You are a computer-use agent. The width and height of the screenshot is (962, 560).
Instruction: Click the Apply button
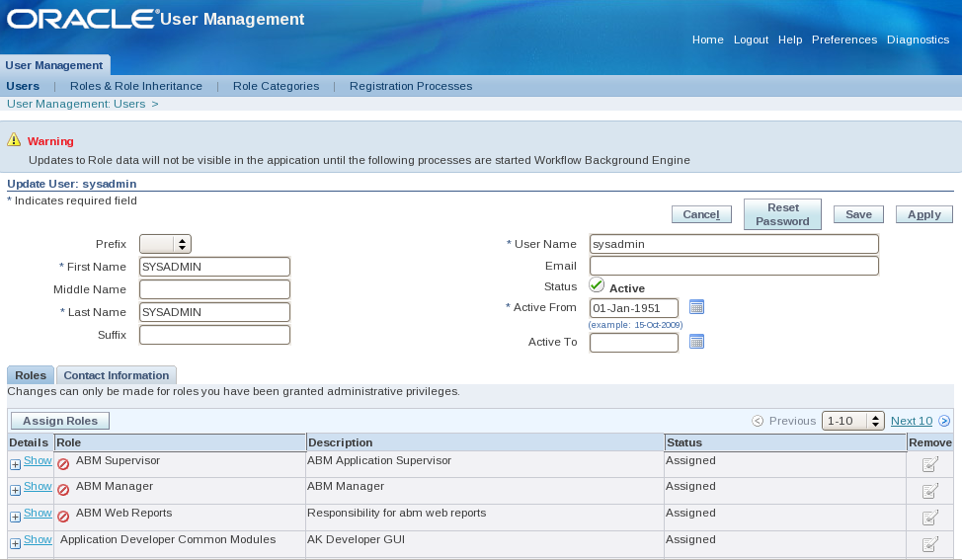(x=923, y=214)
